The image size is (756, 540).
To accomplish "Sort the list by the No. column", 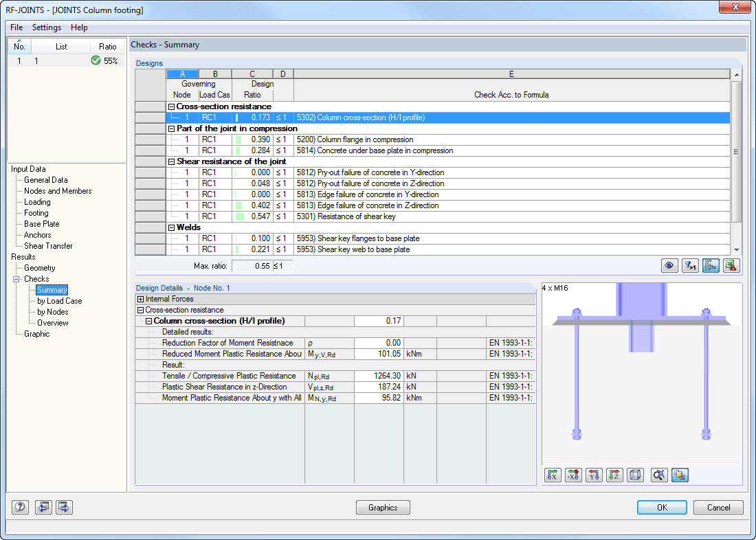I will (x=19, y=46).
